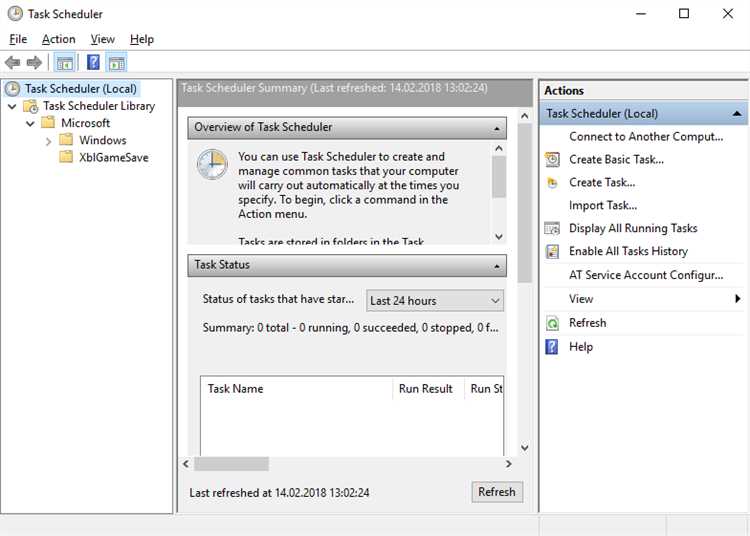Collapse the Overview of Task Scheduler section
Image resolution: width=750 pixels, height=536 pixels.
coord(496,128)
